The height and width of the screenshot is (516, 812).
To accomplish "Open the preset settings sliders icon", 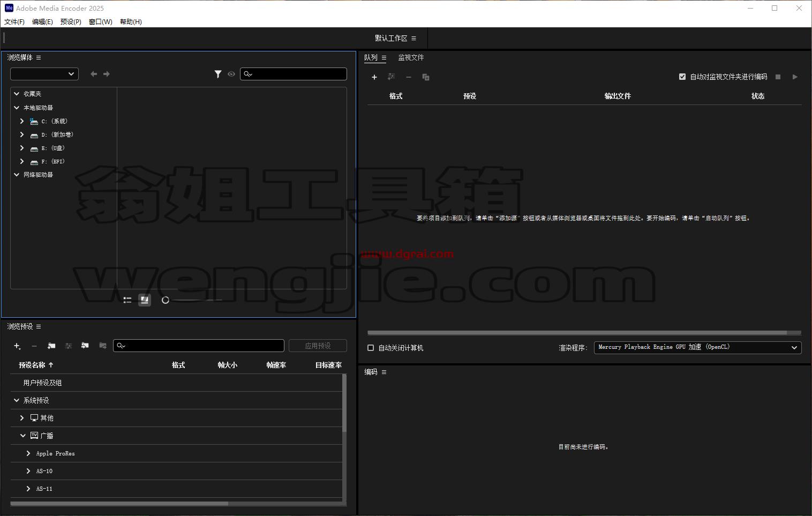I will (69, 346).
